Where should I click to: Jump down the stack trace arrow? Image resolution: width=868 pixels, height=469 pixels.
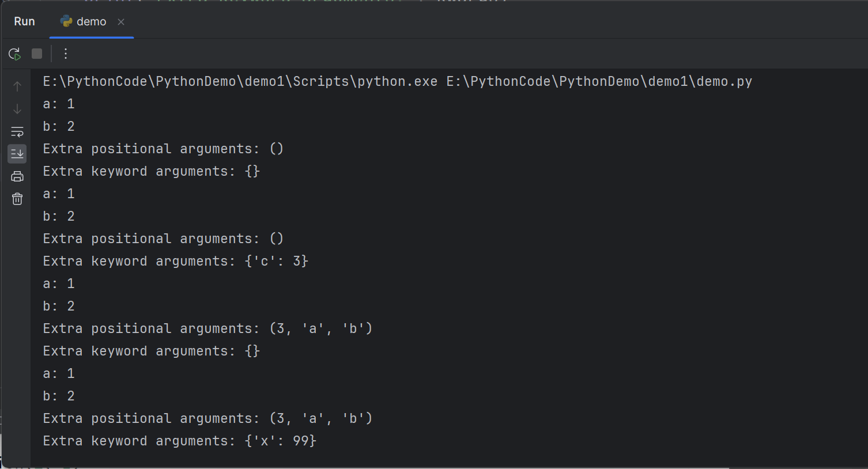click(17, 109)
